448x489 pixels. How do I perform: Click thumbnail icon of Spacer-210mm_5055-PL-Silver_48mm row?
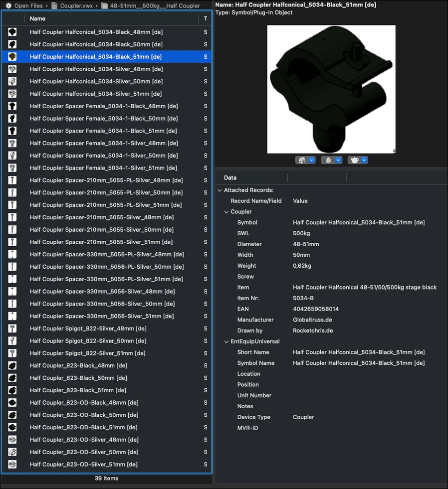(x=12, y=180)
